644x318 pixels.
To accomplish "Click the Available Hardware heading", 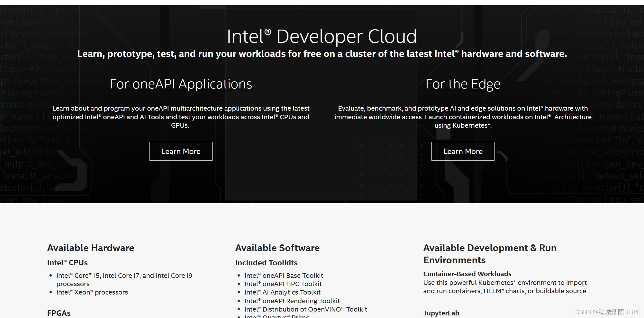I will click(x=91, y=248).
